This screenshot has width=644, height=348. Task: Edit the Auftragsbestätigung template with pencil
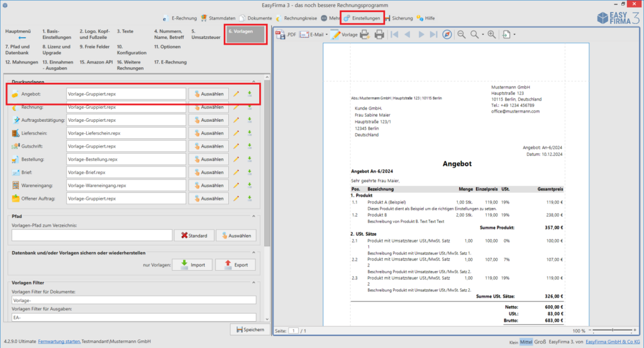[x=236, y=120]
